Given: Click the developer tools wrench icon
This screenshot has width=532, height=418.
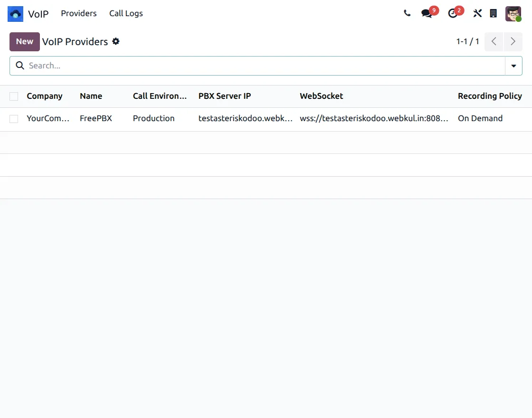Looking at the screenshot, I should [477, 13].
